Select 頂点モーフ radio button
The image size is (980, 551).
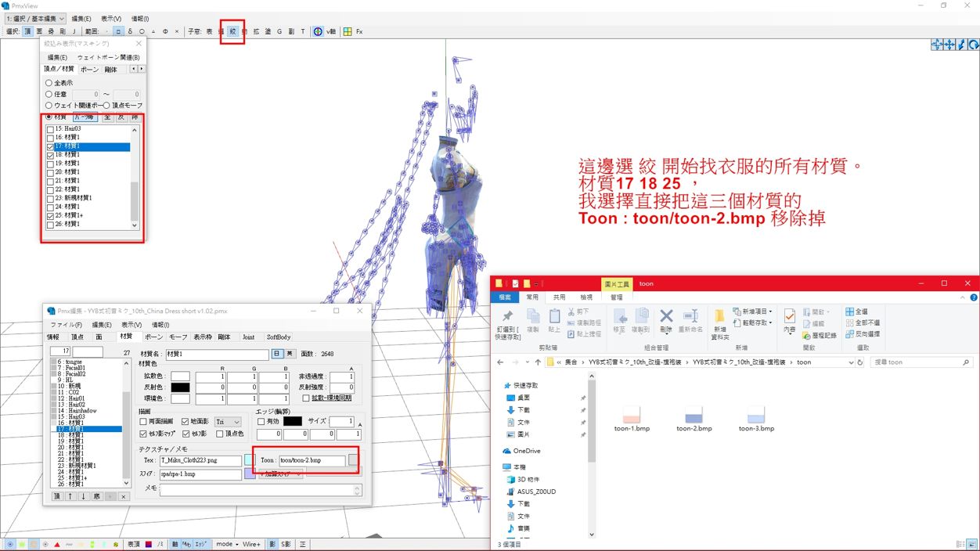point(107,105)
